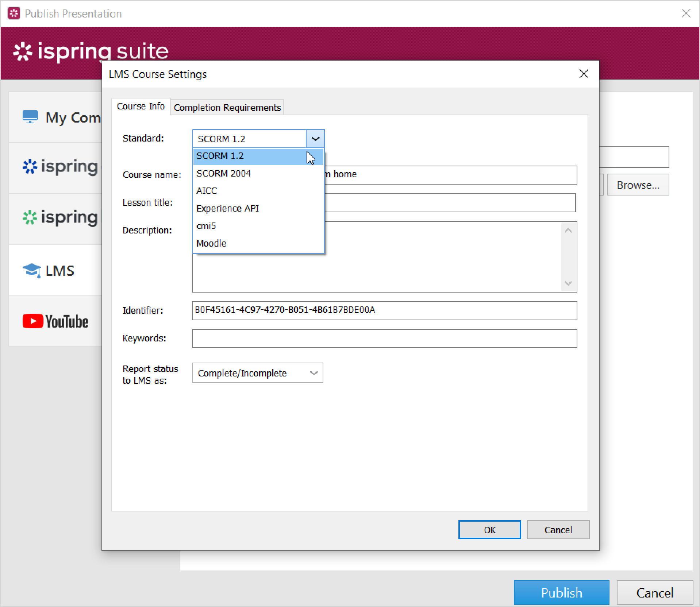Viewport: 700px width, 607px height.
Task: Click the blue Publish button
Action: 561,592
